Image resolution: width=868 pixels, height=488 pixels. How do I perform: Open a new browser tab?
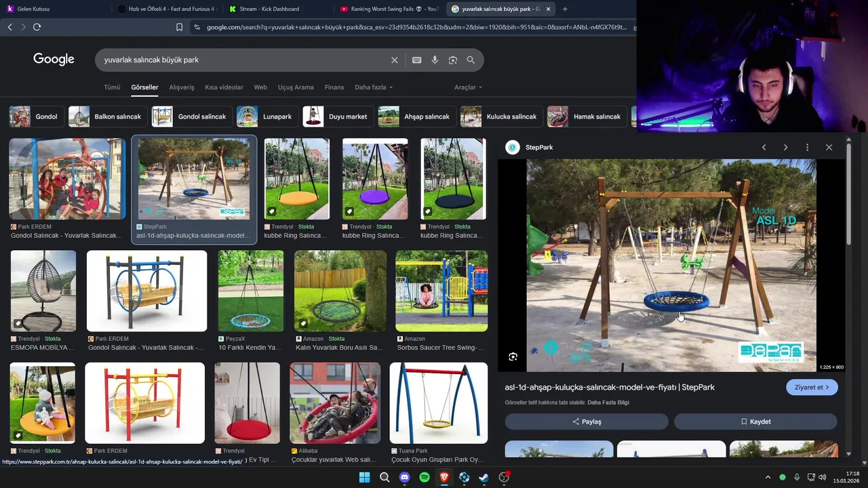565,9
